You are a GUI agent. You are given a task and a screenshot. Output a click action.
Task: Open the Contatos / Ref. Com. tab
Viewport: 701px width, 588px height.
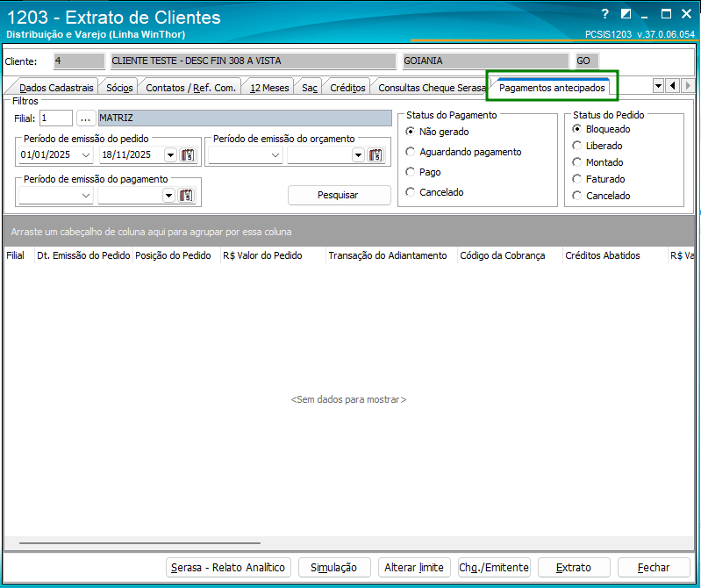tap(190, 88)
